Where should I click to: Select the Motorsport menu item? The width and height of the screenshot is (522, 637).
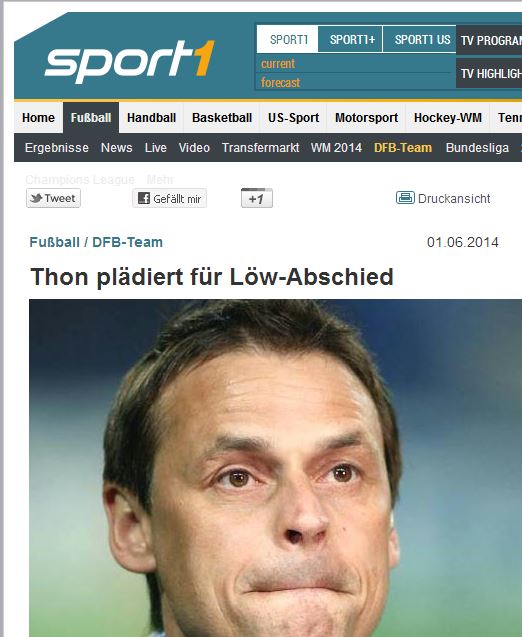(x=366, y=118)
